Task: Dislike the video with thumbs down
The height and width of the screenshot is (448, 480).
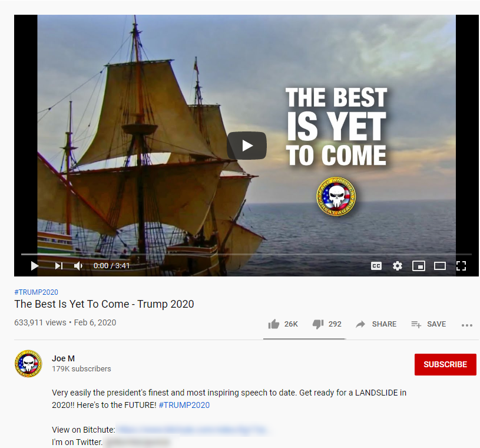Action: pyautogui.click(x=327, y=324)
